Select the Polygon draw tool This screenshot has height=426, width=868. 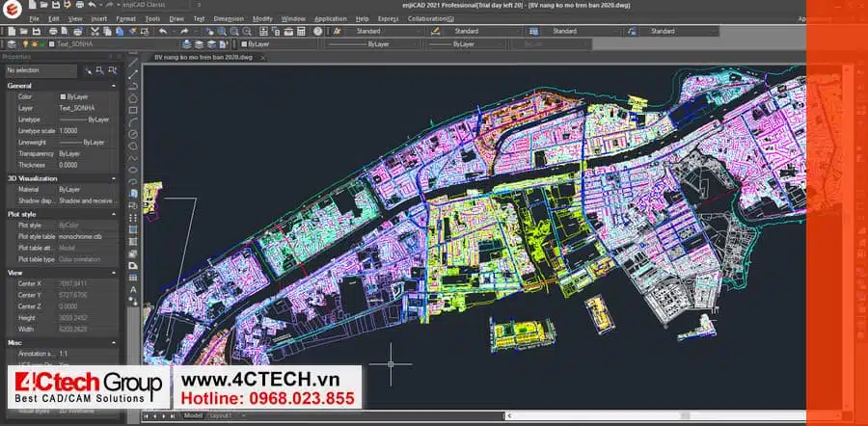click(x=133, y=98)
